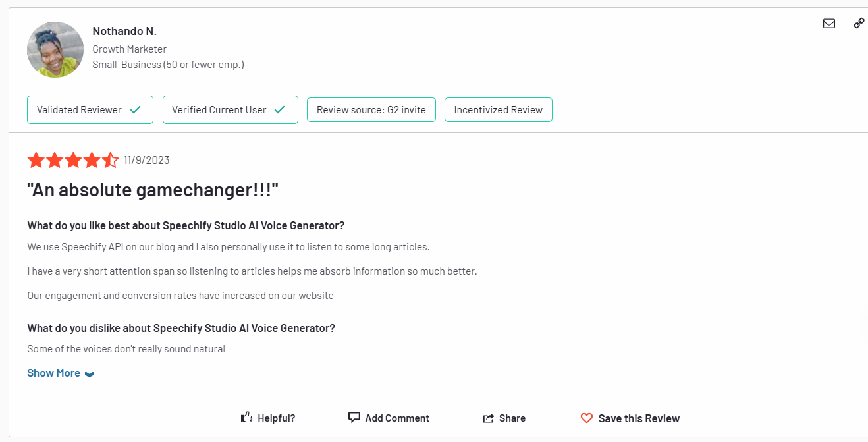Click the Validated Reviewer checkmark icon
The image size is (868, 442).
(x=136, y=110)
